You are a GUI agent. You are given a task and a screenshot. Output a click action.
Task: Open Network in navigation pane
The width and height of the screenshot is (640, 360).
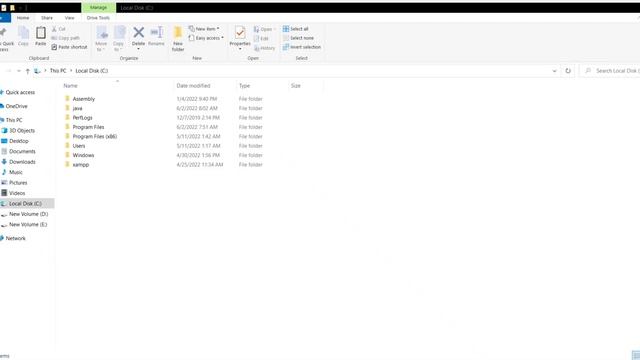16,238
